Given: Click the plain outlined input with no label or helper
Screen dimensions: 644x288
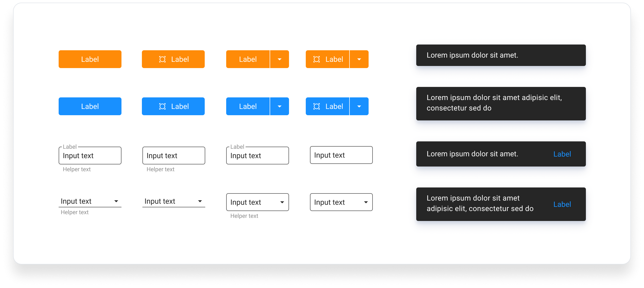Looking at the screenshot, I should [x=341, y=155].
